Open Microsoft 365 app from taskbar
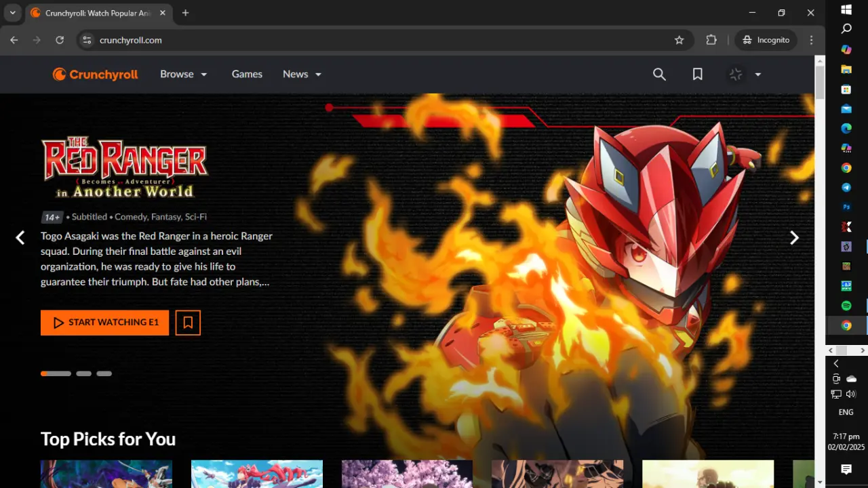The image size is (868, 488). (846, 148)
